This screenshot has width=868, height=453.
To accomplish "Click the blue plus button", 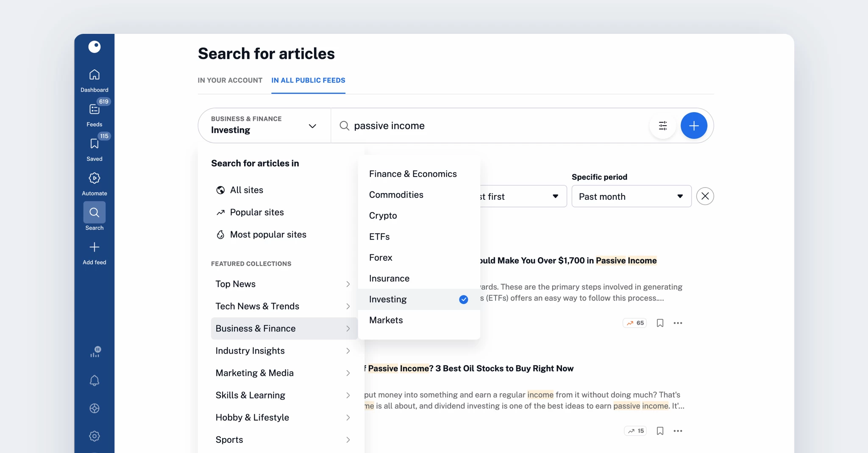I will coord(694,126).
